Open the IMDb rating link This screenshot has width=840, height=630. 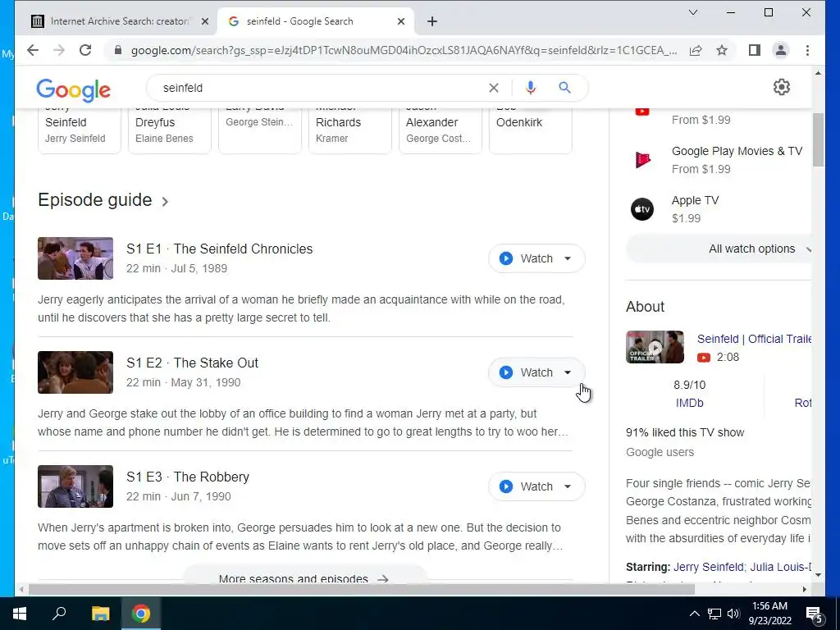click(689, 403)
